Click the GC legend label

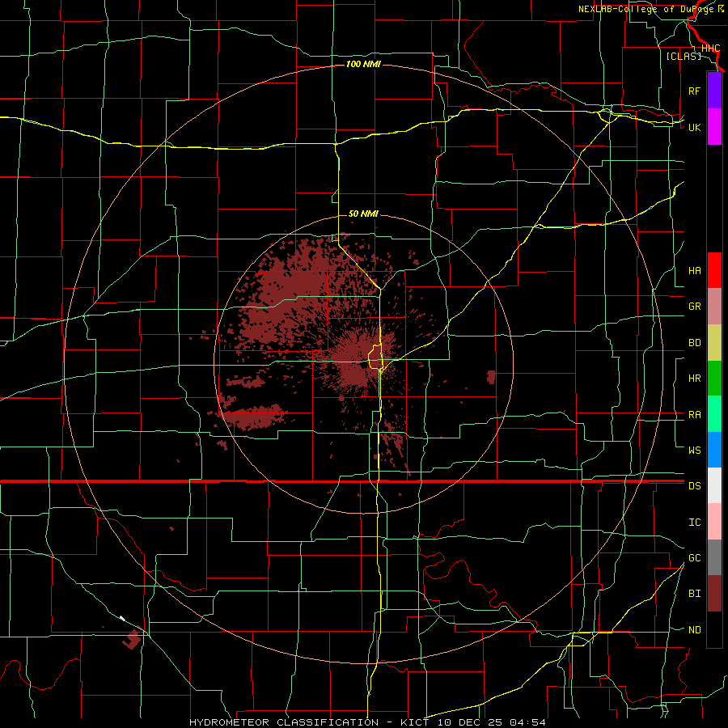click(694, 557)
